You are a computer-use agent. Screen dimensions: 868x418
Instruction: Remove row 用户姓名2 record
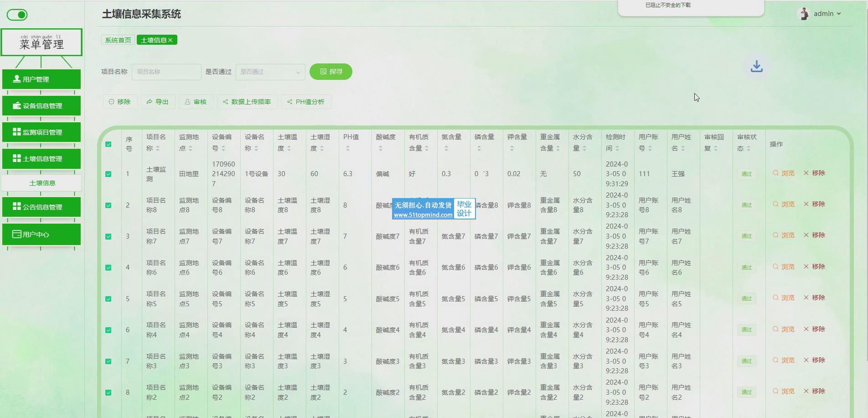(814, 392)
